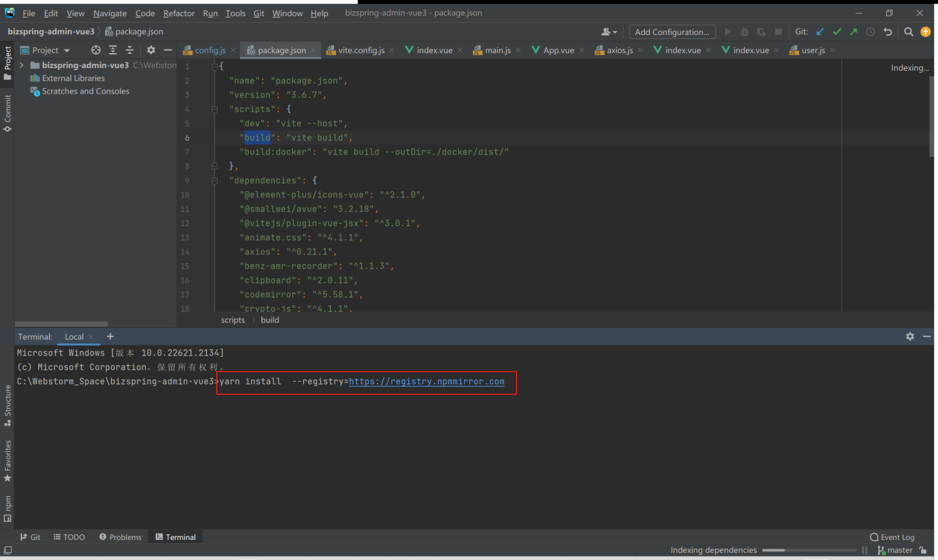Image resolution: width=938 pixels, height=560 pixels.
Task: Click the Debug bug icon in toolbar
Action: 744,32
